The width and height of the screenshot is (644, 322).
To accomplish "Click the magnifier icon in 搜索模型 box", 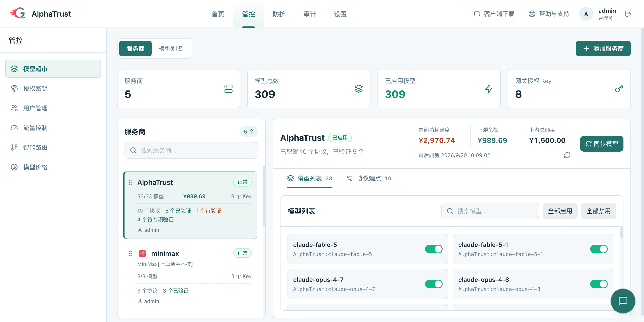I will [x=450, y=211].
